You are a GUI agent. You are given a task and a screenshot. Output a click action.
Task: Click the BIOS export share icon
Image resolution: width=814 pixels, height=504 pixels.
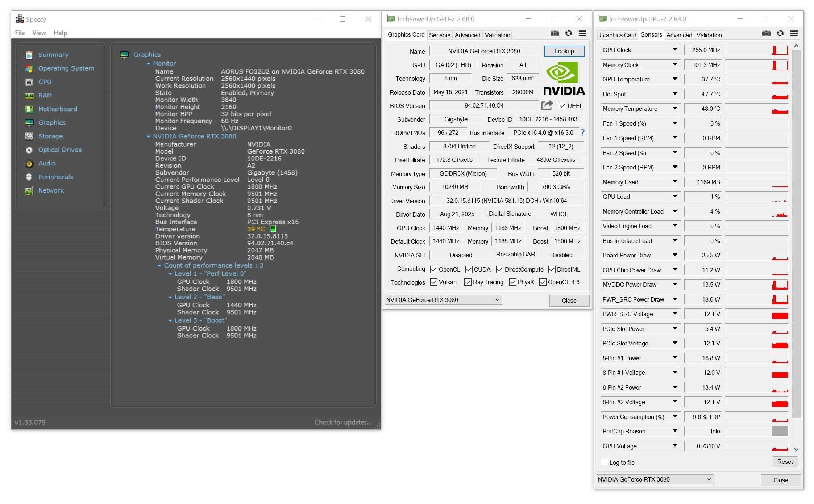coord(547,105)
